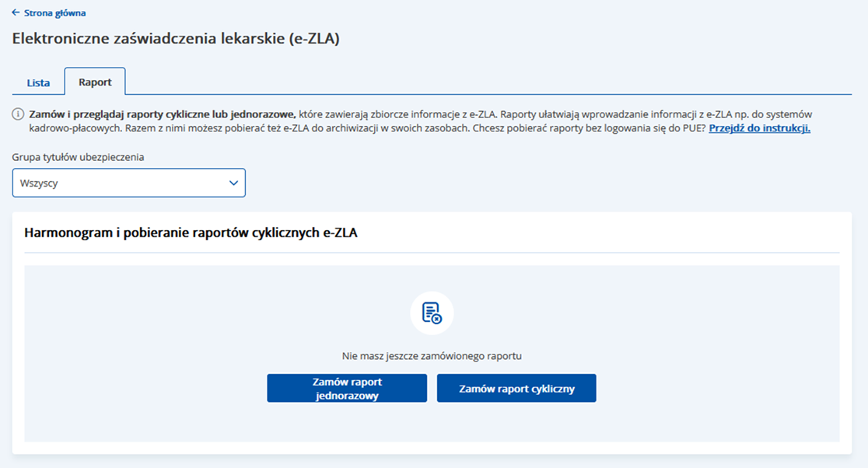868x468 pixels.
Task: Order a cyclic report with Zamów raport cykliczny
Action: (516, 387)
